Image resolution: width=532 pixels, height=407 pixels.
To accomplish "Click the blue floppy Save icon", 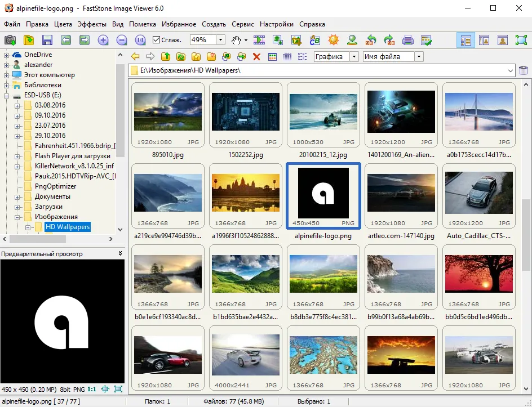I will tap(47, 40).
